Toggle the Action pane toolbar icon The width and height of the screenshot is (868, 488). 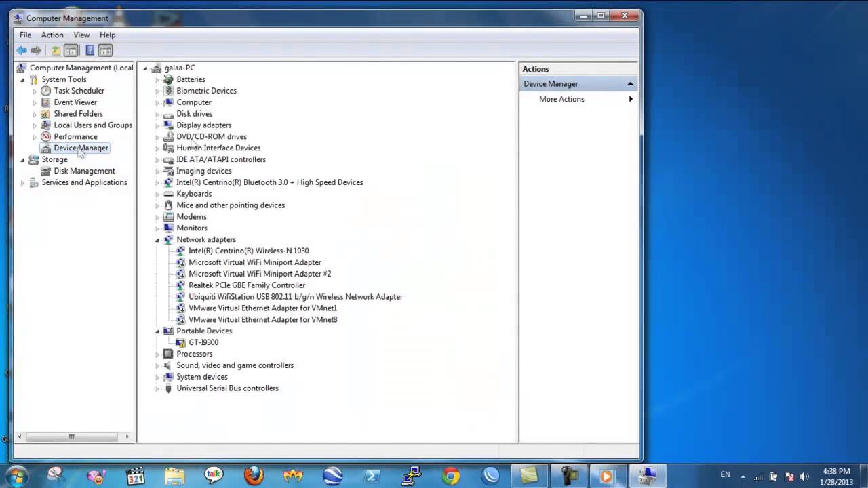(105, 50)
